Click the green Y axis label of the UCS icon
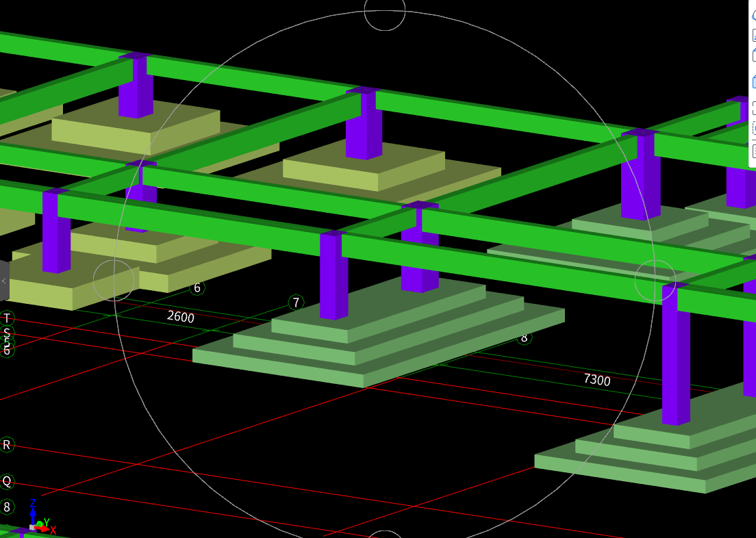The height and width of the screenshot is (538, 756). pyautogui.click(x=47, y=522)
